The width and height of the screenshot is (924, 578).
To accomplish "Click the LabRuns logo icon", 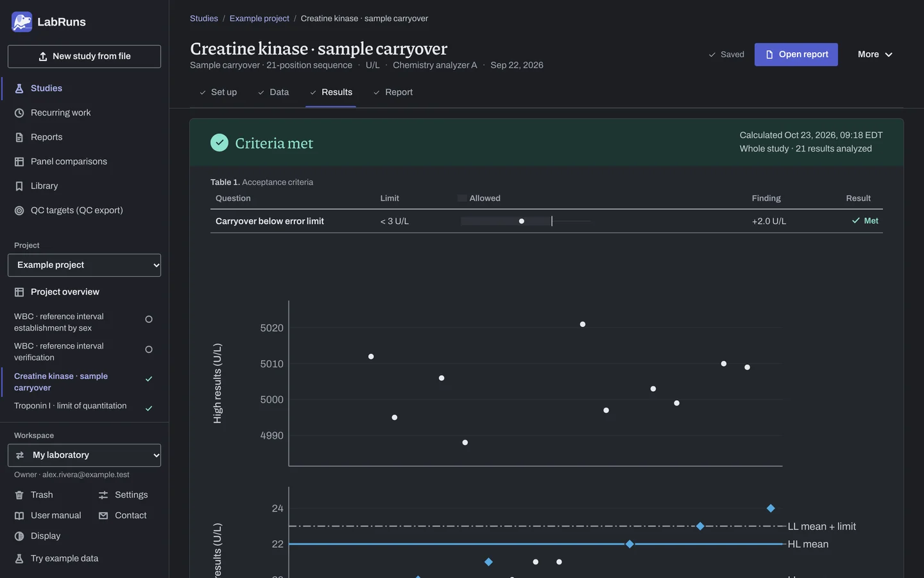I will point(22,22).
